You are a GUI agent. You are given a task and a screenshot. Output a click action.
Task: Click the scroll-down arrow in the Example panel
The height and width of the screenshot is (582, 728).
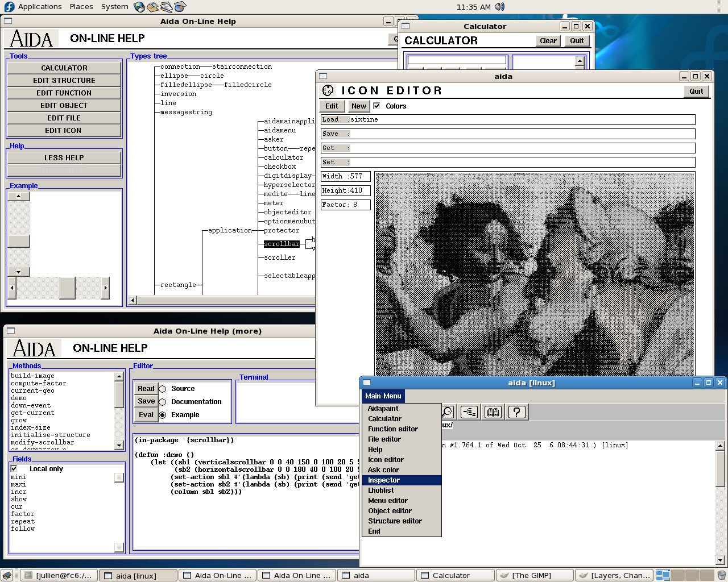(x=19, y=272)
